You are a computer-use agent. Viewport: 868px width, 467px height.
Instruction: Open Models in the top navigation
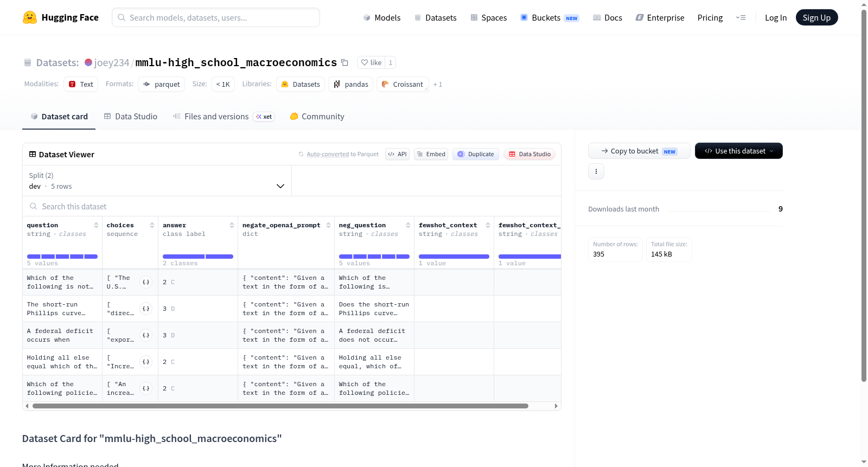coord(382,17)
